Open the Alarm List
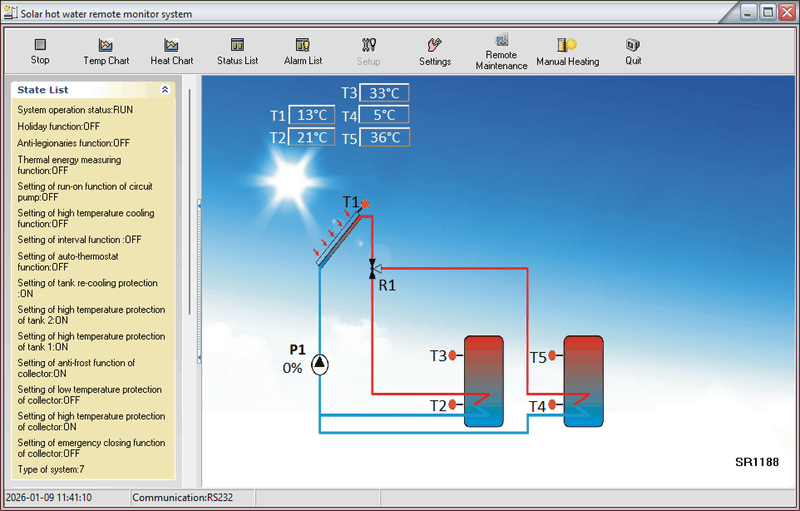Viewport: 800px width, 511px height. (303, 52)
